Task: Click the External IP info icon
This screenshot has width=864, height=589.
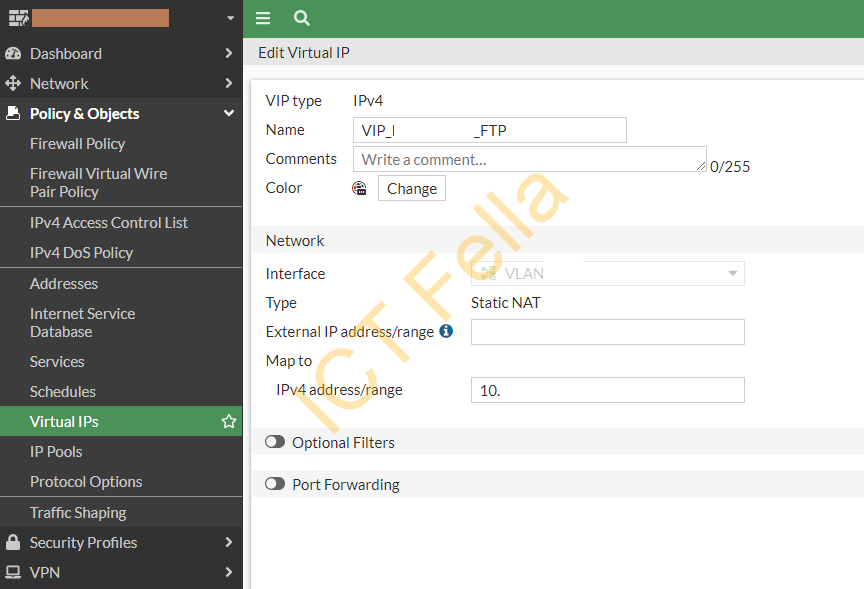Action: click(446, 331)
